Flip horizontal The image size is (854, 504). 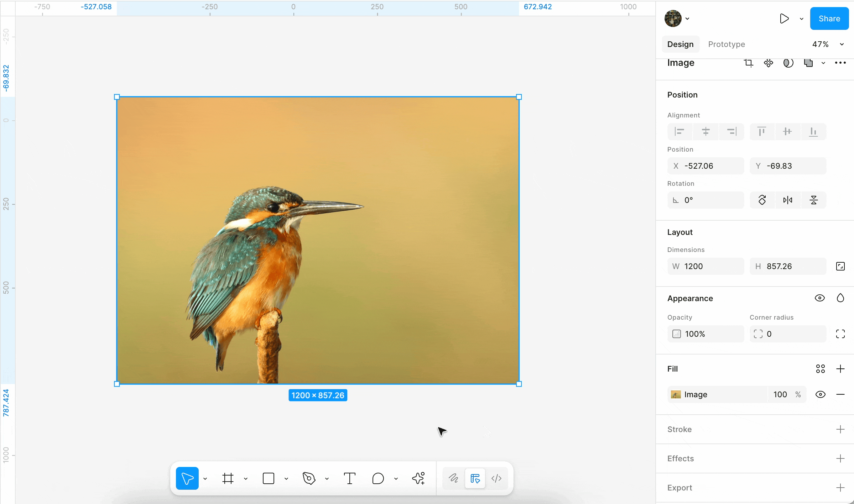click(788, 200)
